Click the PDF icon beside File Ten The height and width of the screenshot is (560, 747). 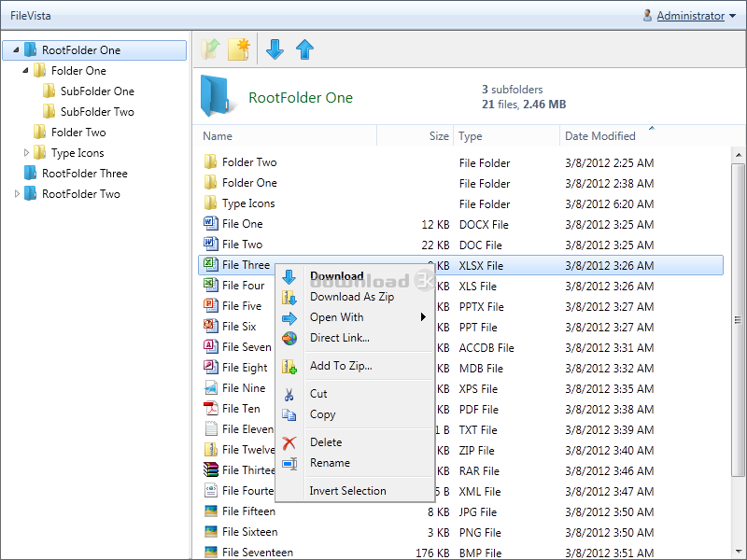211,408
